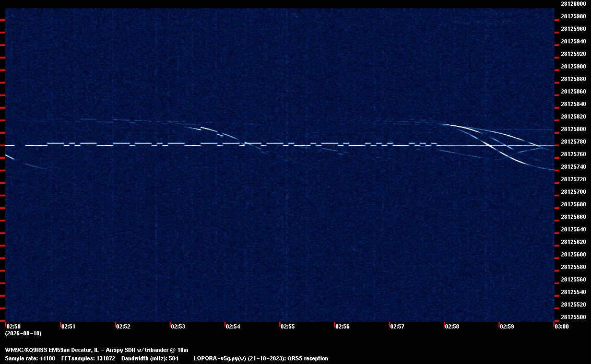Click frequency label 28125580
The width and height of the screenshot is (591, 364).
pos(573,267)
